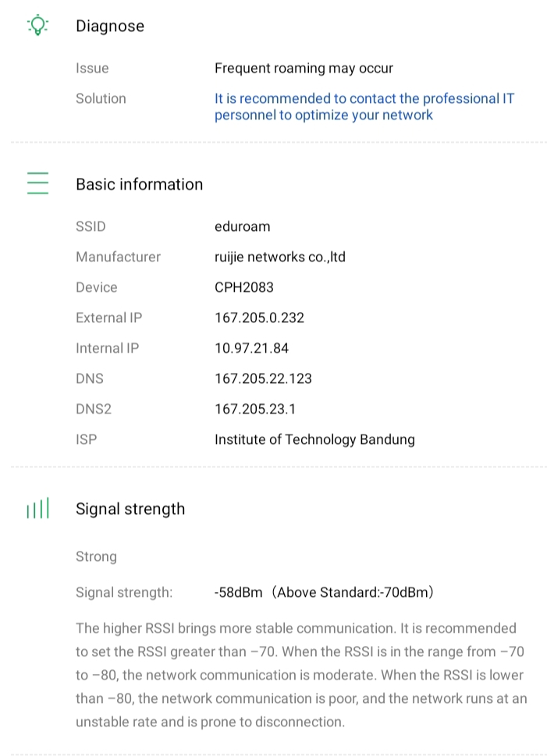The height and width of the screenshot is (756, 547).
Task: Open the contact IT personnel solution link
Action: [x=364, y=107]
